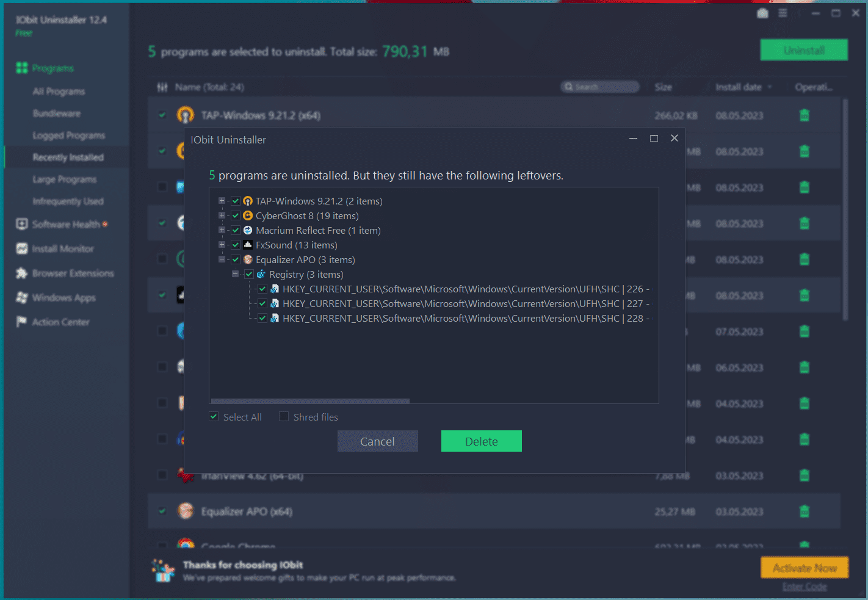The height and width of the screenshot is (600, 868).
Task: Click the registry key icon for SHC | 226
Action: (x=275, y=289)
